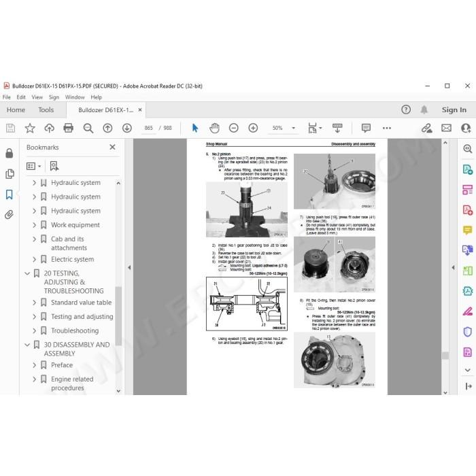Collapse 20 TESTING, ADJUSTING & TROUBLESHOOTING
This screenshot has height=476, width=476.
pos(27,273)
